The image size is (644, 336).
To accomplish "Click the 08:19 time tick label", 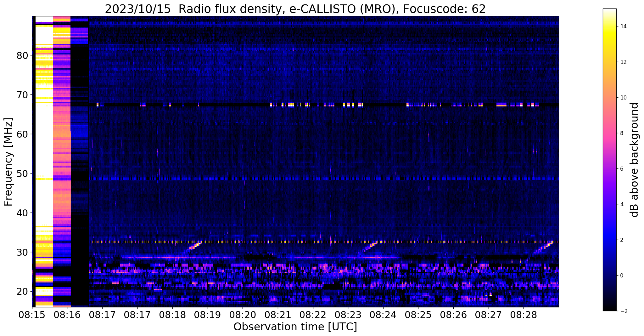I will [x=207, y=315].
